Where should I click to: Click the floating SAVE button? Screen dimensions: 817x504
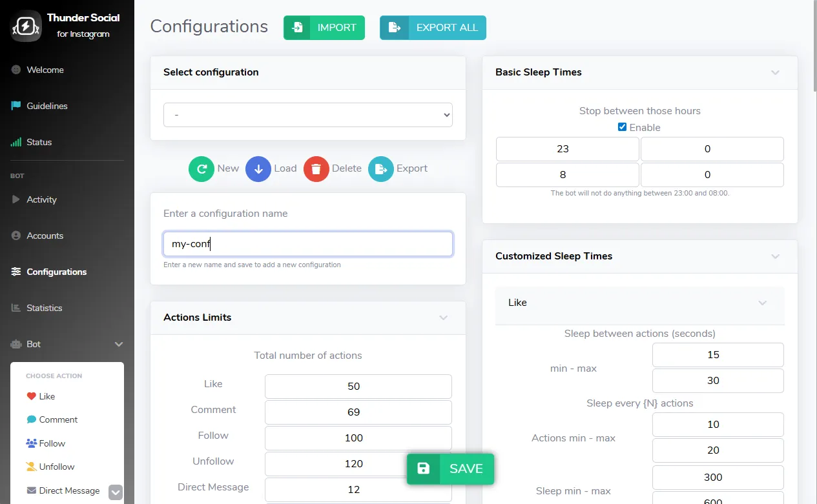(450, 469)
